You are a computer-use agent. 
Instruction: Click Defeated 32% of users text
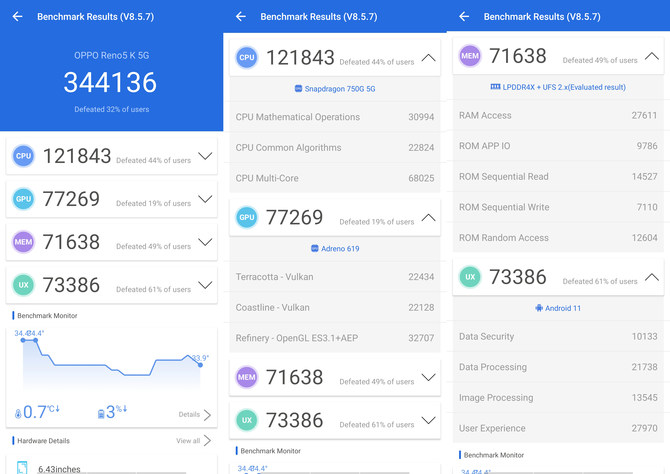112,109
